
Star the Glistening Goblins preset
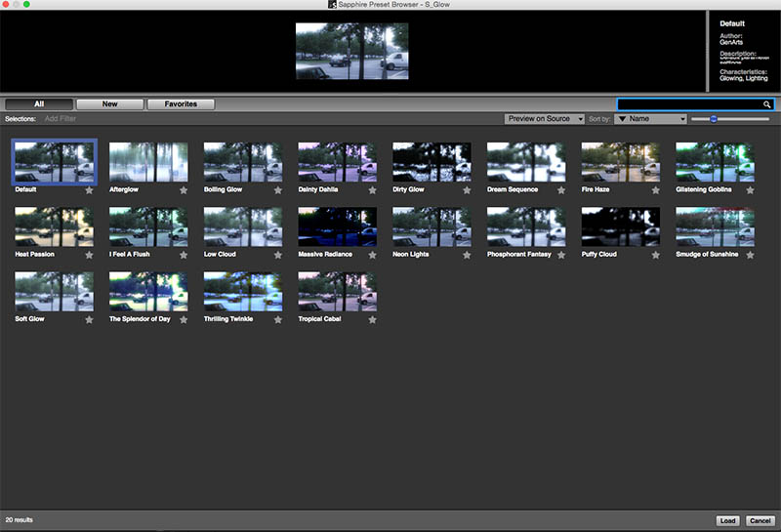(x=750, y=190)
